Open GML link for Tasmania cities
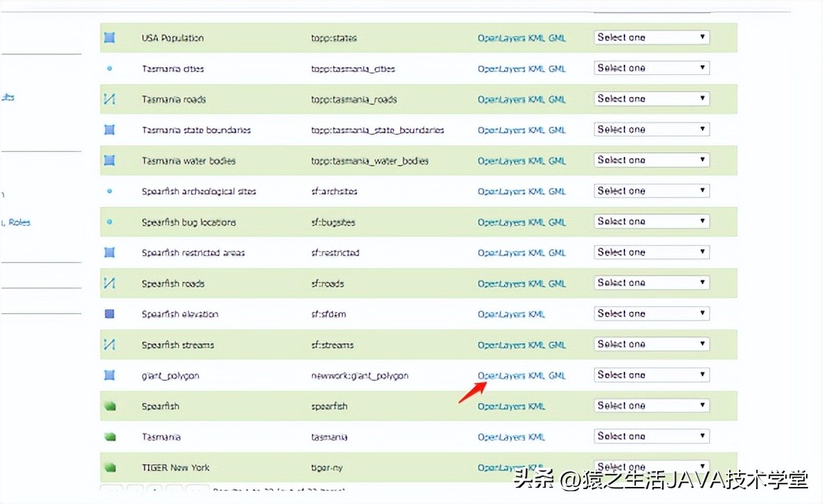Screen dimensions: 823x504 pos(557,69)
